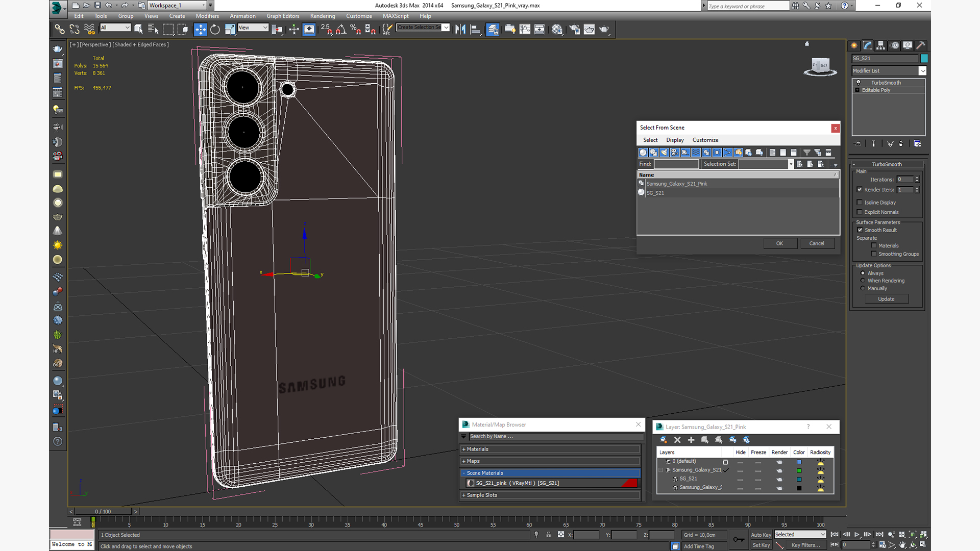The width and height of the screenshot is (980, 551).
Task: Select the Manually update option
Action: pyautogui.click(x=863, y=288)
